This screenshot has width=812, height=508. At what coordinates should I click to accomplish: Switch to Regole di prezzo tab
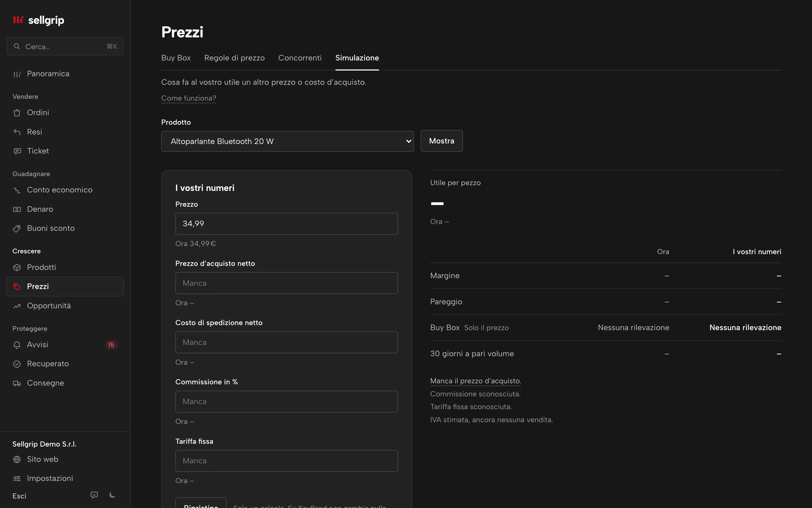pyautogui.click(x=235, y=58)
